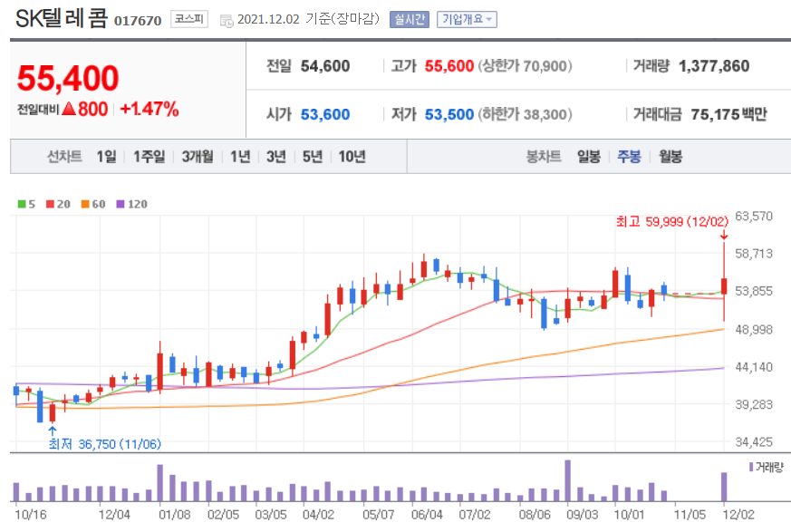This screenshot has width=791, height=532.
Task: Click the 12/02 date axis label
Action: click(x=738, y=515)
